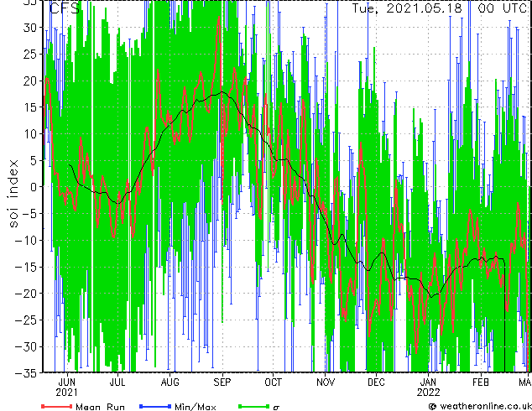Click the 2021 year label under JUN
Viewport: 532px width, 411px height.
pyautogui.click(x=67, y=393)
